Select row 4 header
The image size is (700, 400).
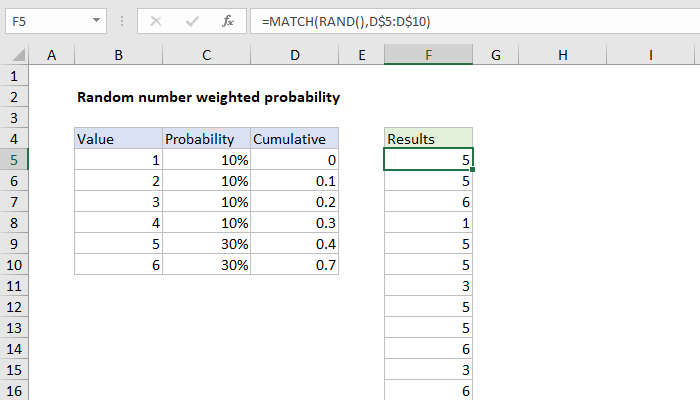pos(15,139)
